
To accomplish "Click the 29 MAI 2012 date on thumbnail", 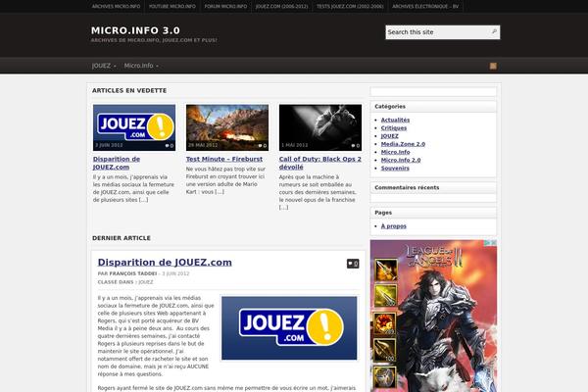I will (x=203, y=145).
